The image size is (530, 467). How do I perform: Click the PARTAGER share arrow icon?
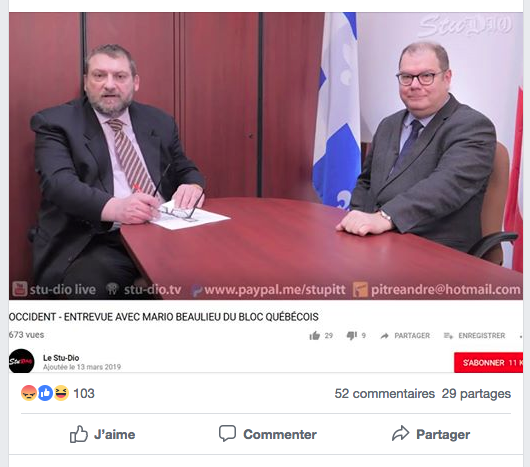384,336
